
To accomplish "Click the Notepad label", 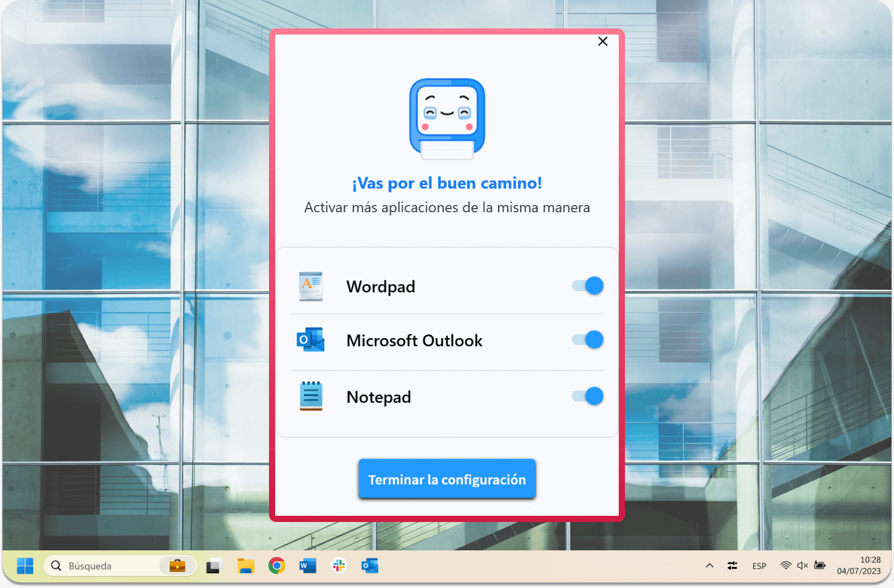I will (x=379, y=397).
